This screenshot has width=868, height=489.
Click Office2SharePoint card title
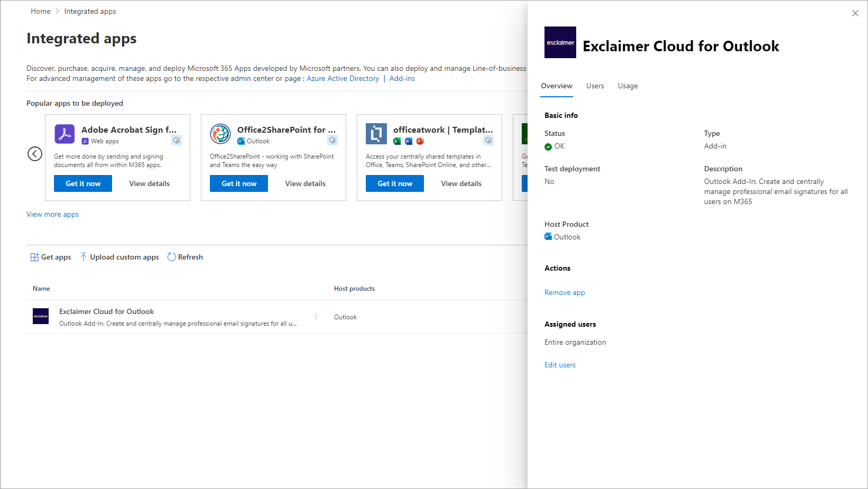click(x=287, y=130)
